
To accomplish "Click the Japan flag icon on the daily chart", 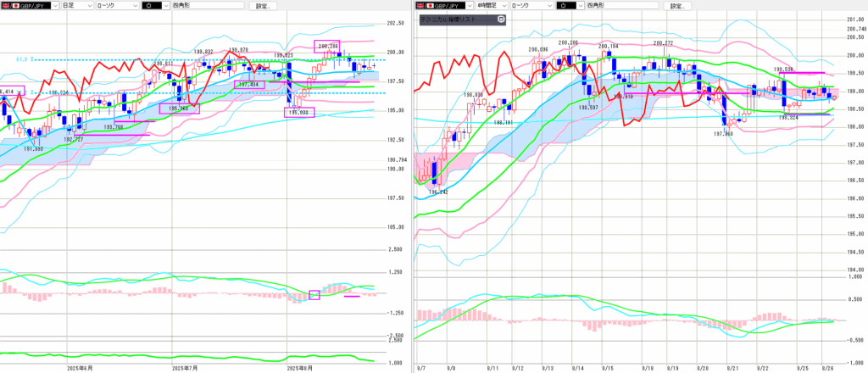I will 16,6.
